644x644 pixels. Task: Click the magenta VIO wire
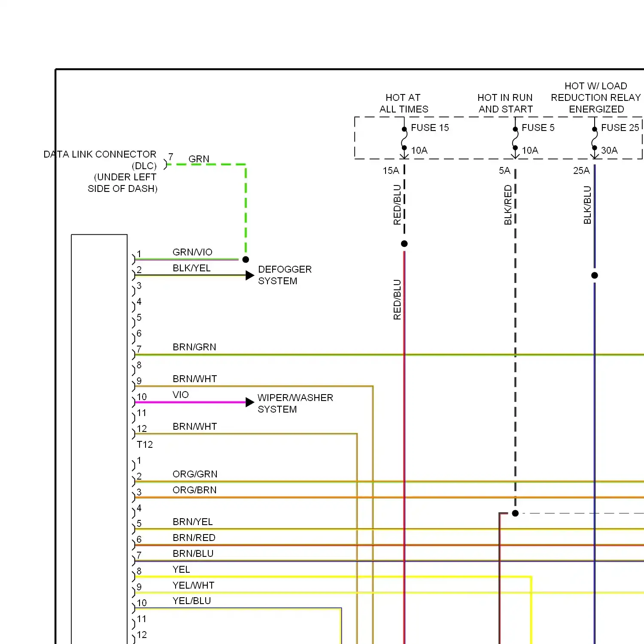pos(190,402)
